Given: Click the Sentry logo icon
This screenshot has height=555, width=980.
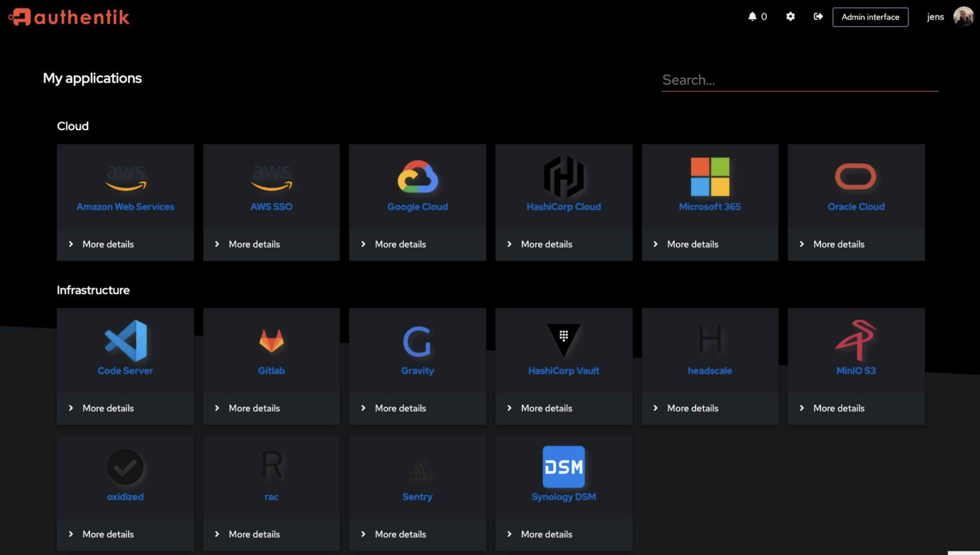Looking at the screenshot, I should pos(418,468).
